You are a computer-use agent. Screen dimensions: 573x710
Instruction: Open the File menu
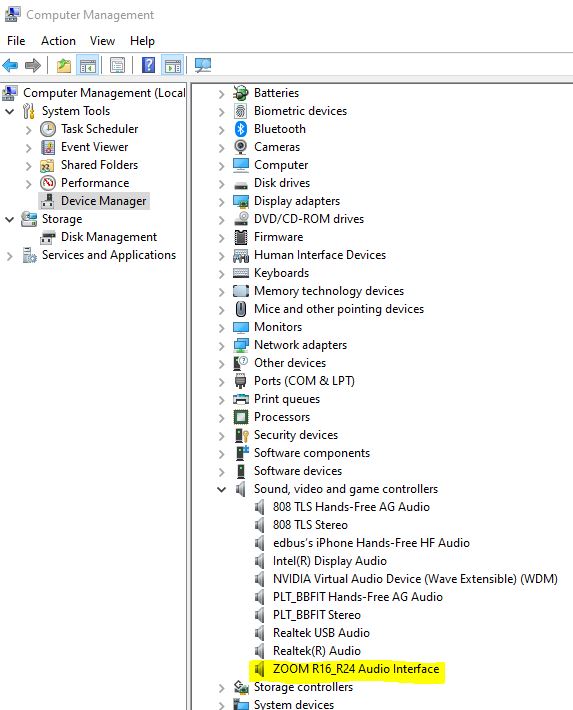[x=16, y=41]
